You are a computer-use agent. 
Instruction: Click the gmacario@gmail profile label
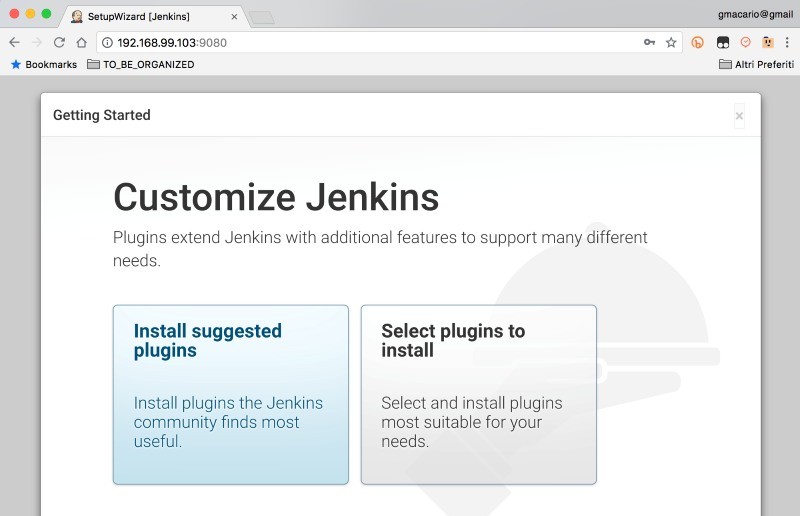coord(755,14)
